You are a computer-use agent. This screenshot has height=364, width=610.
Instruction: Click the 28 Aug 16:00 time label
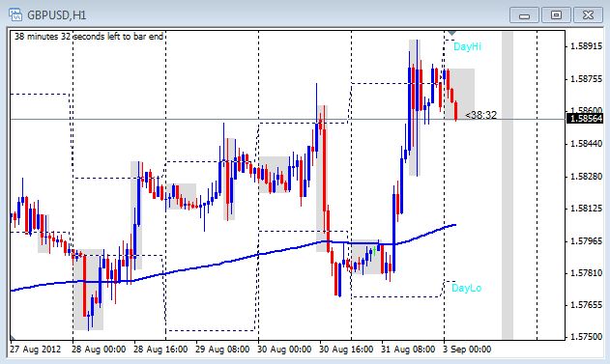coord(160,350)
